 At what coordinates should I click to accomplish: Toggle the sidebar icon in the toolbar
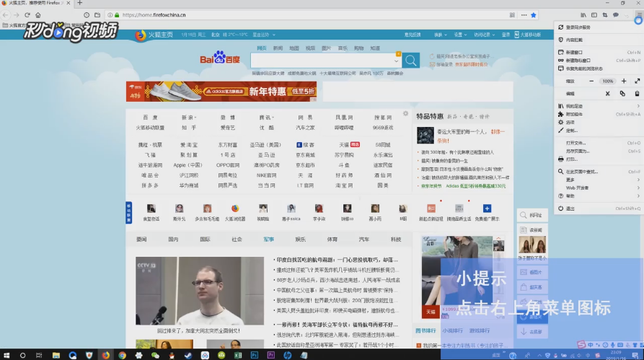click(594, 15)
